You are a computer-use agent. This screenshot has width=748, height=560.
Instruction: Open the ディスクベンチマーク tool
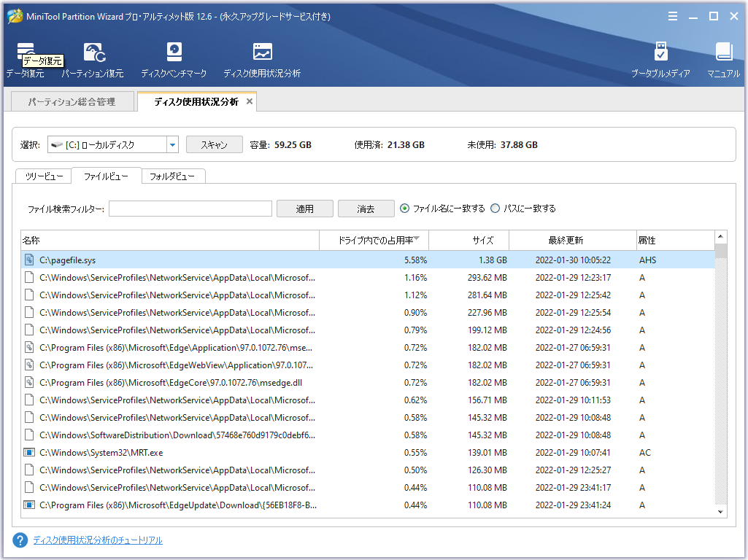point(174,60)
